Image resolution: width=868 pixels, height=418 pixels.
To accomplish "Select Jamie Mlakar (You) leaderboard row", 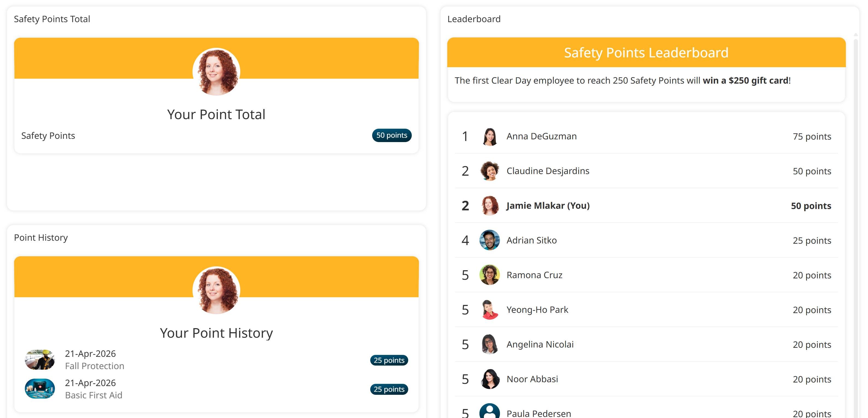I will pos(547,206).
